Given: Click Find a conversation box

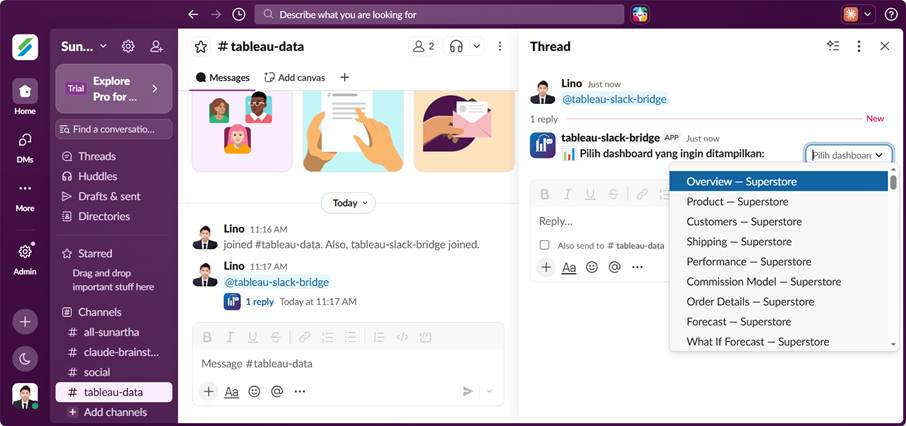Looking at the screenshot, I should pos(114,129).
